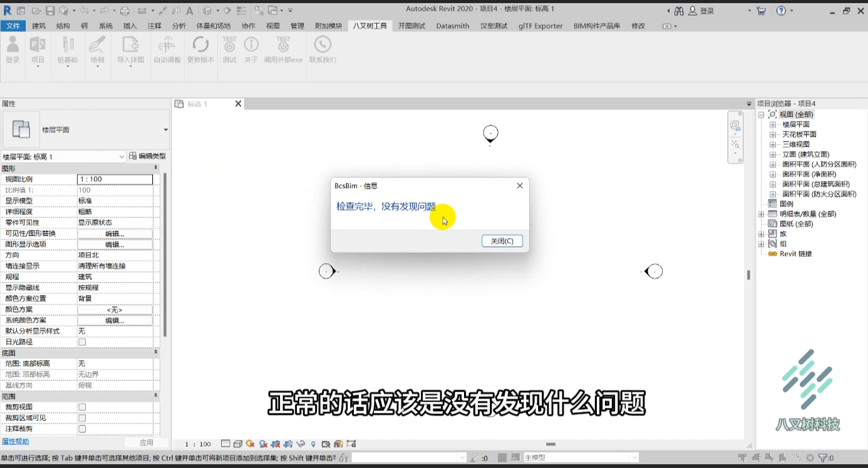Screen dimensions: 868x468
Task: Click the Save icon in quick access toolbar
Action: coord(50,11)
